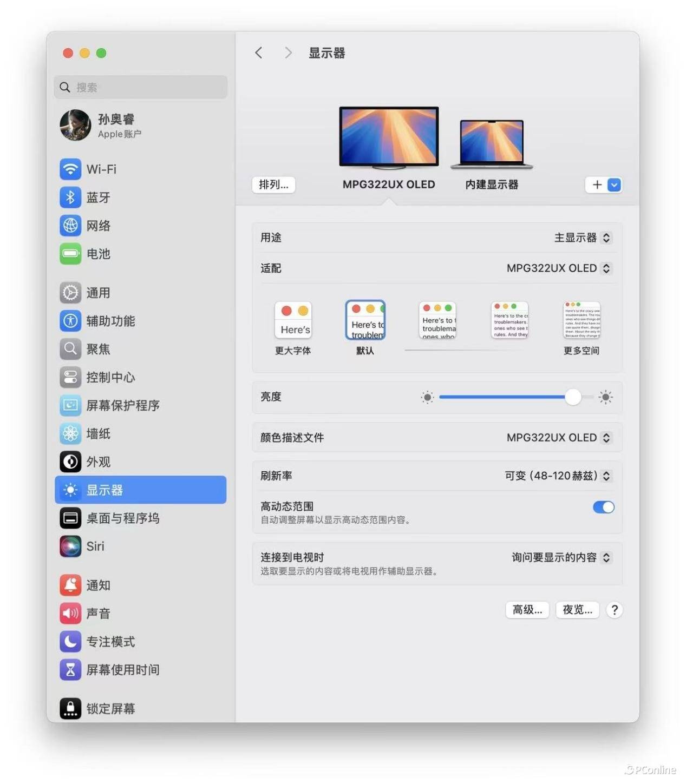The width and height of the screenshot is (686, 784).
Task: Adjust the 亮度 brightness slider knob
Action: coord(573,397)
